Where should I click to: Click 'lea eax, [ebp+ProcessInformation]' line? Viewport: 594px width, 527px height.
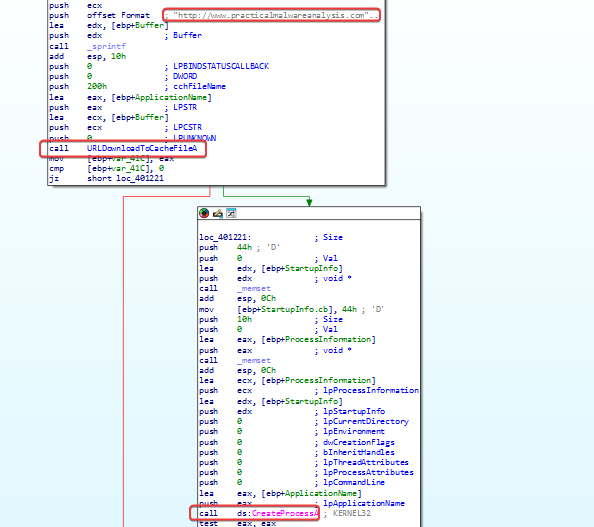coord(287,339)
